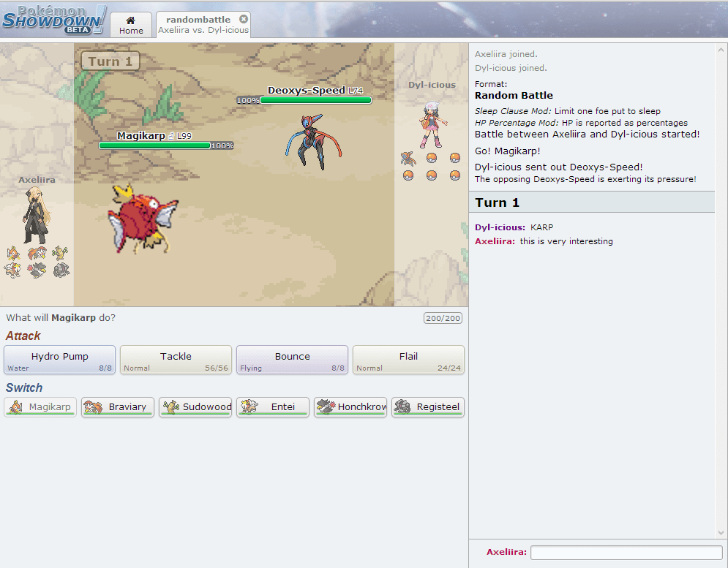The width and height of the screenshot is (728, 568).
Task: Click Axeliira's Magikarp team icon
Action: pyautogui.click(x=13, y=253)
